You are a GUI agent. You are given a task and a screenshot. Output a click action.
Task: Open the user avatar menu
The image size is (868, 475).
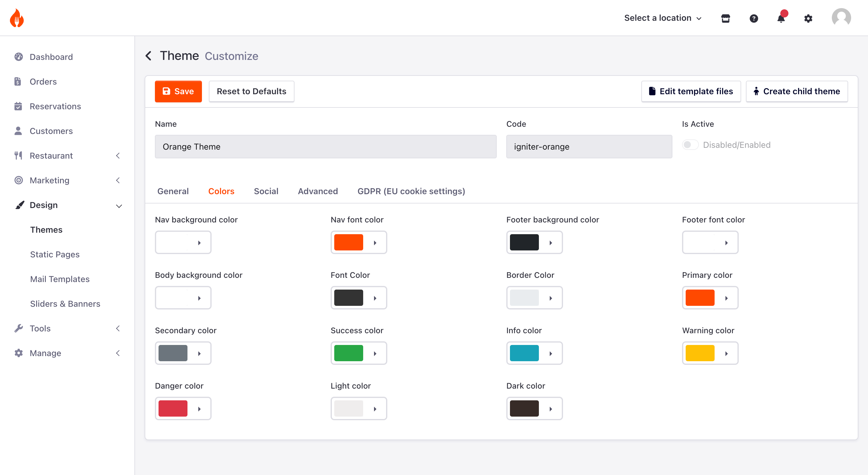tap(841, 17)
